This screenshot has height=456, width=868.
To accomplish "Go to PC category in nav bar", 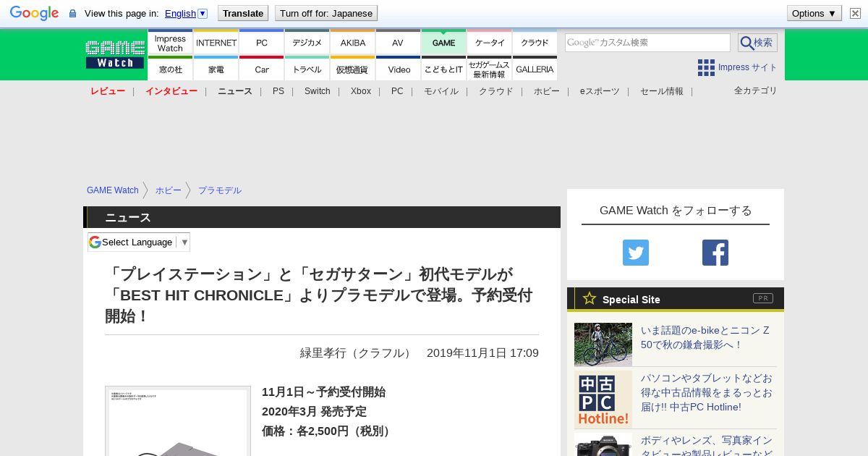I will (397, 91).
